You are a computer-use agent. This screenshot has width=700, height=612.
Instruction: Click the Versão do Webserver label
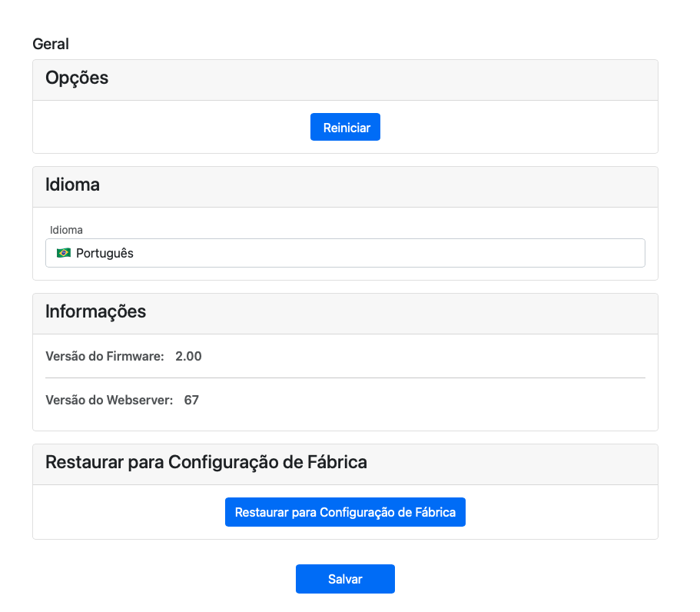[x=109, y=400]
